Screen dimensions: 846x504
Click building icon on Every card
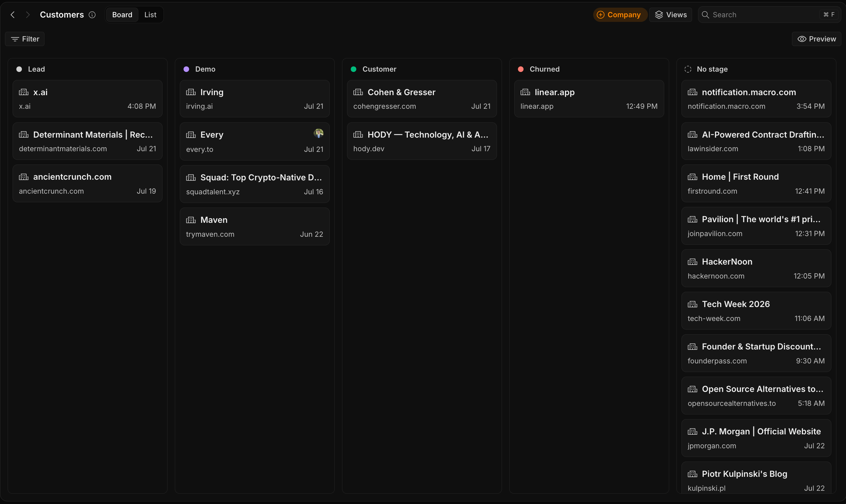(191, 135)
